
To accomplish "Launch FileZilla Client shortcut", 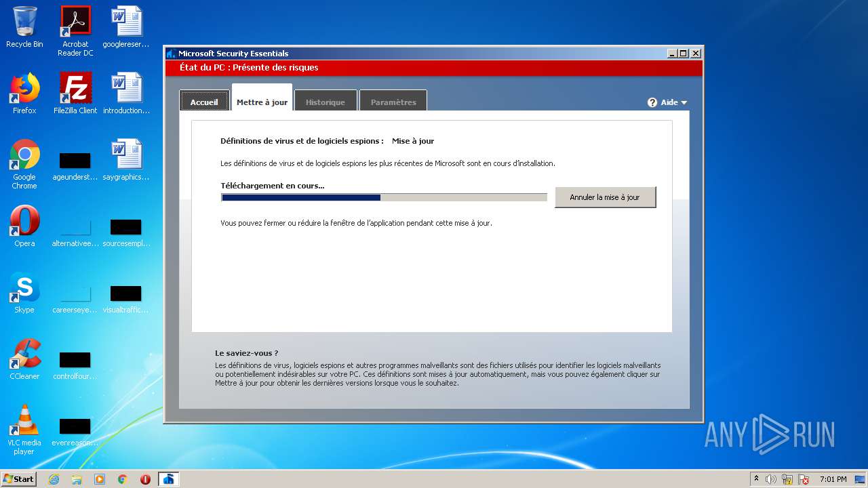I will (x=75, y=94).
